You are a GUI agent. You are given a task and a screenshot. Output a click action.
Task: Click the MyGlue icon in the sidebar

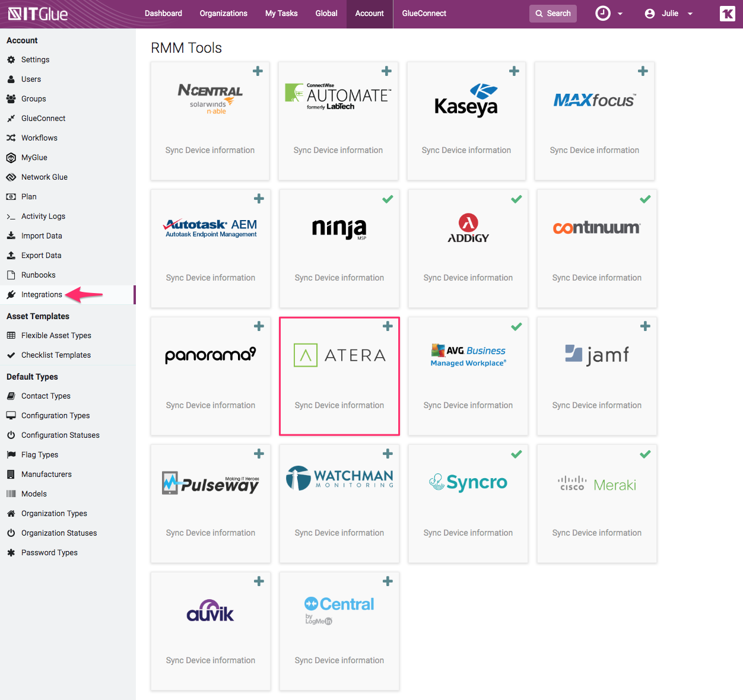click(x=11, y=157)
